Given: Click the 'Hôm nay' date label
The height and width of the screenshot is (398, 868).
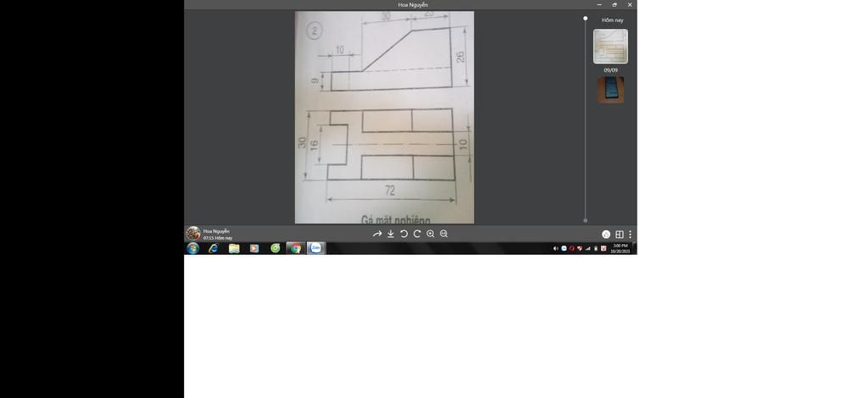Looking at the screenshot, I should click(x=612, y=20).
